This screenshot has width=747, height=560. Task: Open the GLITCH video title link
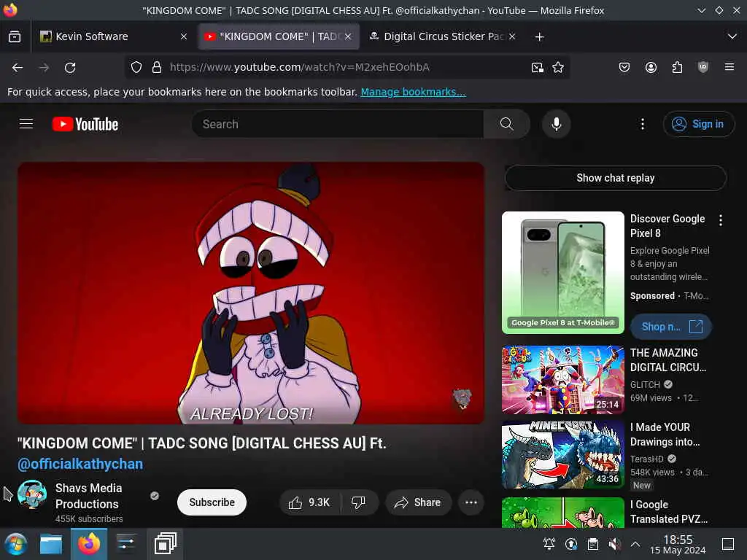[x=668, y=360]
